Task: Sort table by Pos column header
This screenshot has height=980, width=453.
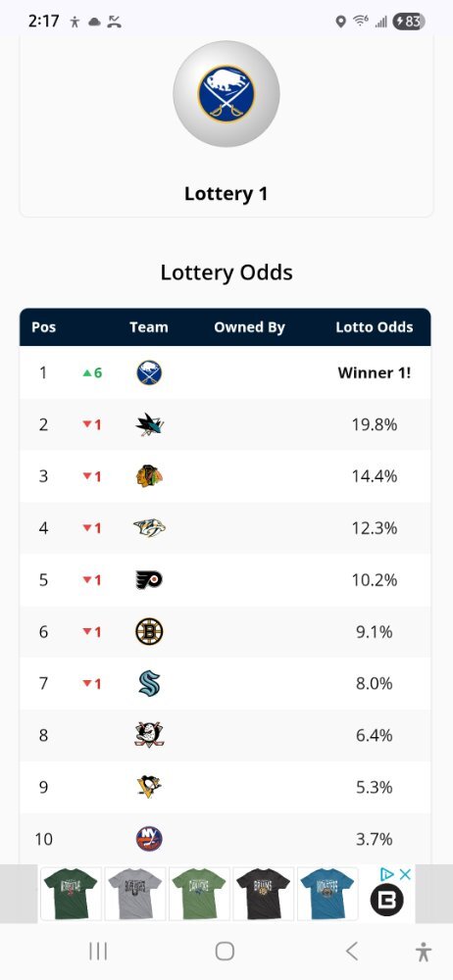Action: [44, 327]
